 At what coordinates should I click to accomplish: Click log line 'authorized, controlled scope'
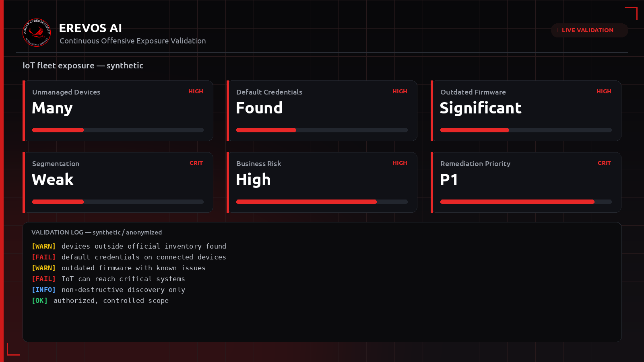[x=111, y=300]
